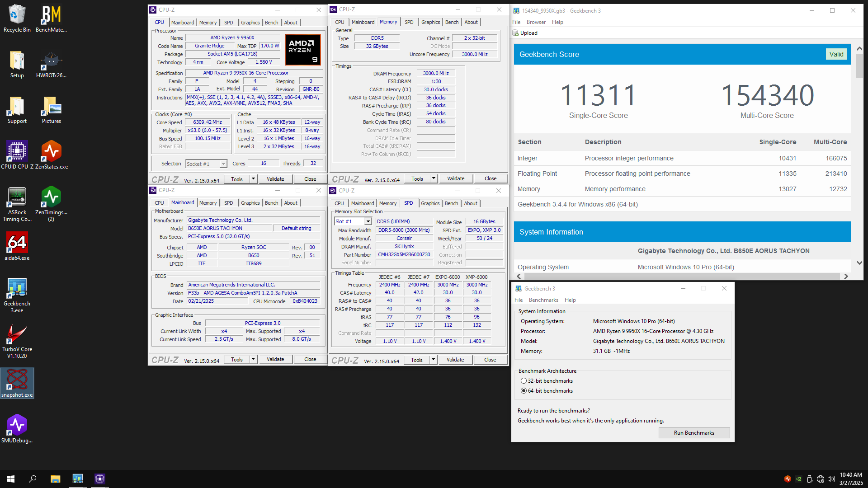This screenshot has width=868, height=488.
Task: Click the DRAM Frequency 3000.0 MHz value
Action: click(436, 73)
